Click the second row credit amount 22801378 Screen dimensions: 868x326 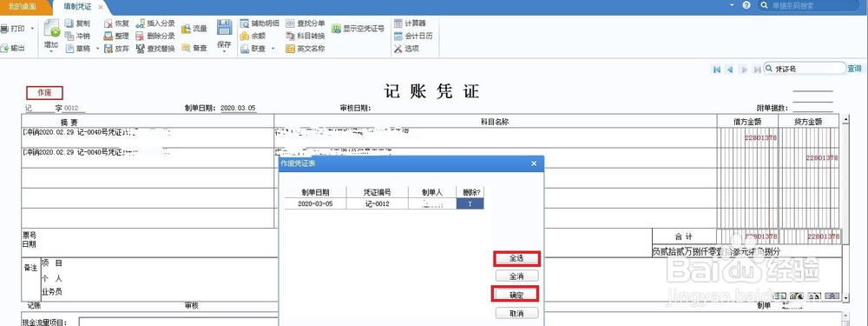point(821,157)
